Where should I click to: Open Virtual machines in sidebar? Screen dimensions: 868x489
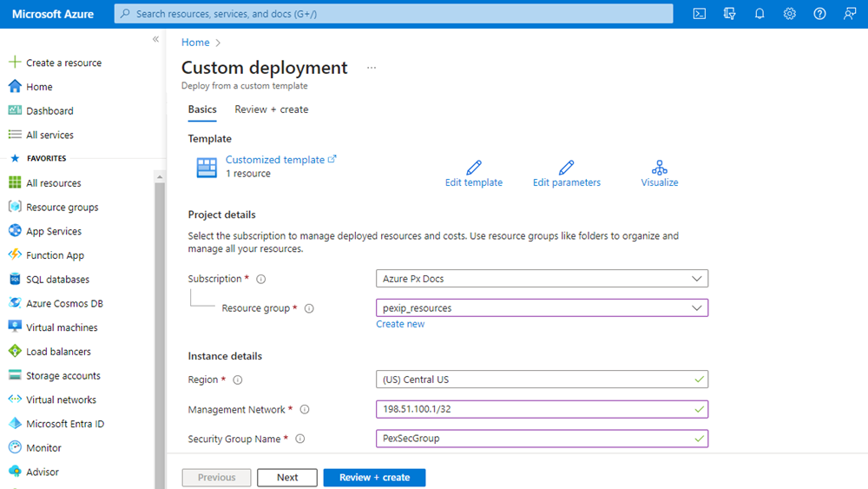(62, 327)
